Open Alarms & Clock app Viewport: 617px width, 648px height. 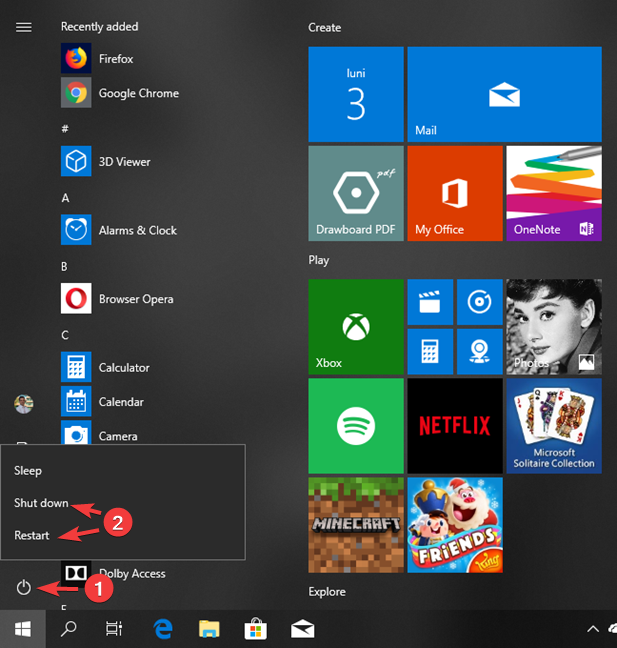point(137,231)
